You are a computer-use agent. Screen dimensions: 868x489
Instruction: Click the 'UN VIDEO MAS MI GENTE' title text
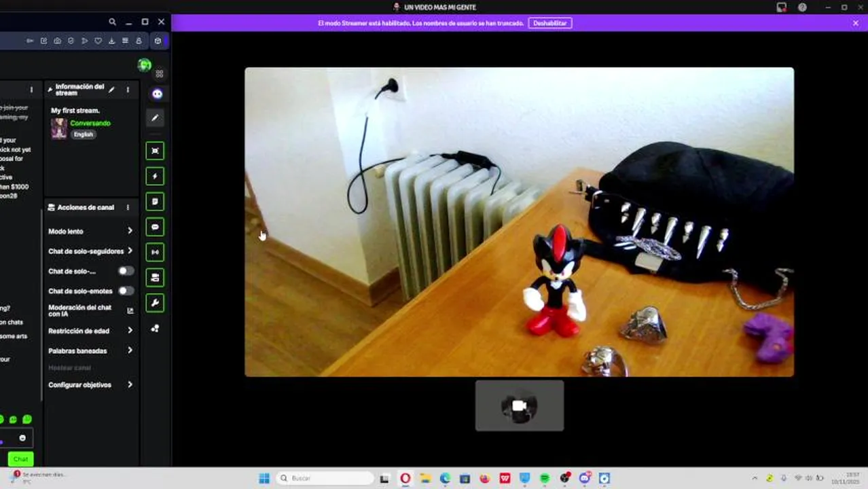pyautogui.click(x=440, y=7)
